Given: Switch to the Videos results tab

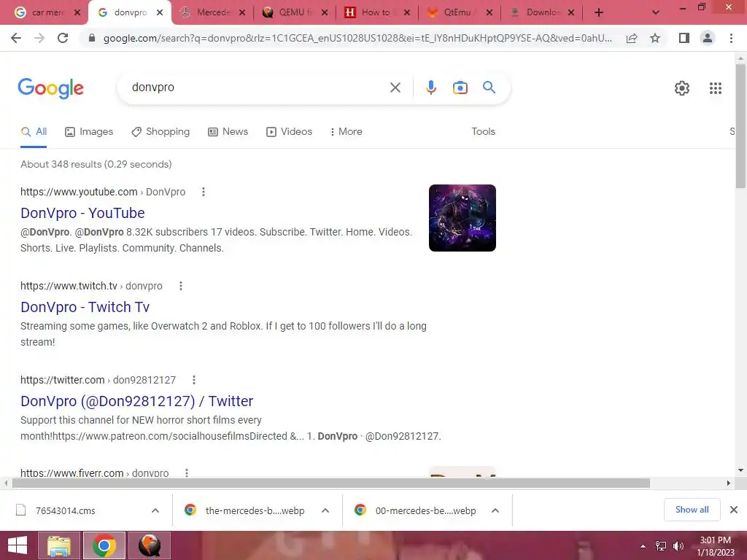Looking at the screenshot, I should pyautogui.click(x=289, y=132).
